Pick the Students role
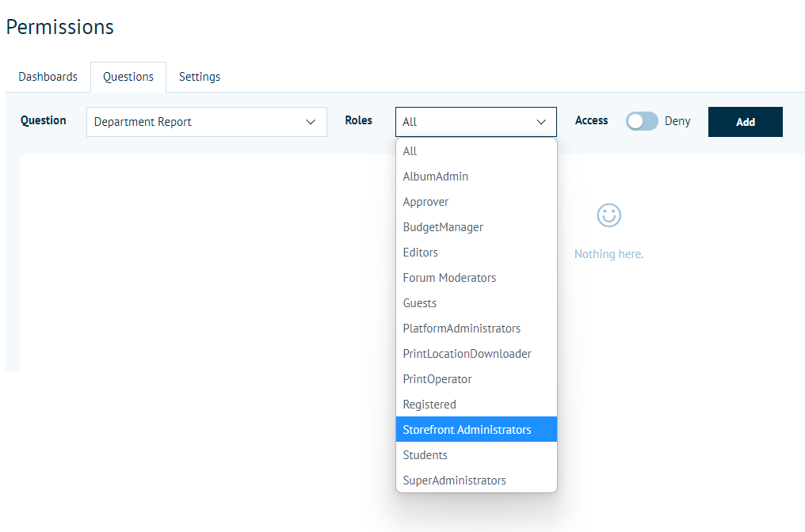The width and height of the screenshot is (805, 532). [x=476, y=455]
